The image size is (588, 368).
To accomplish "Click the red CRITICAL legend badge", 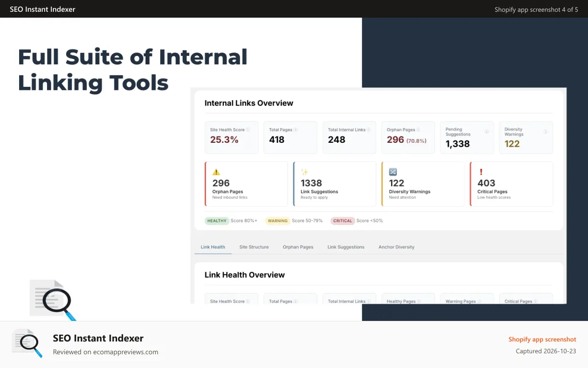I will 343,221.
